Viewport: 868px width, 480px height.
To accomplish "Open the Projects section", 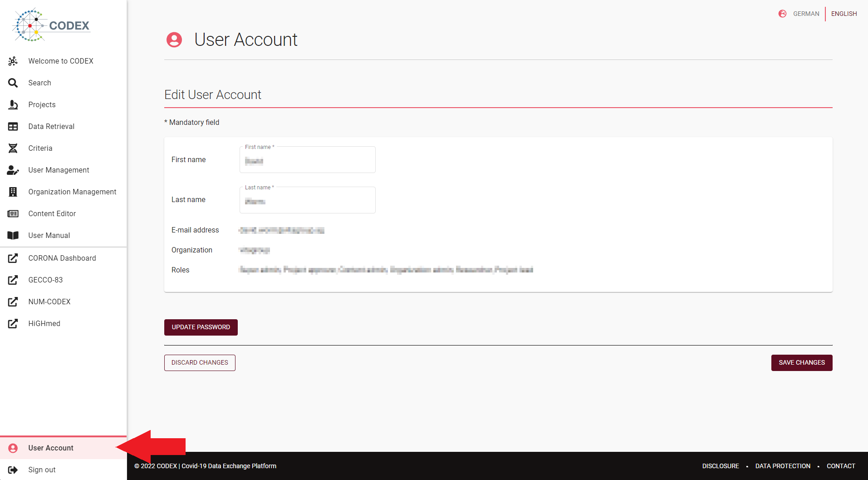I will (63, 104).
